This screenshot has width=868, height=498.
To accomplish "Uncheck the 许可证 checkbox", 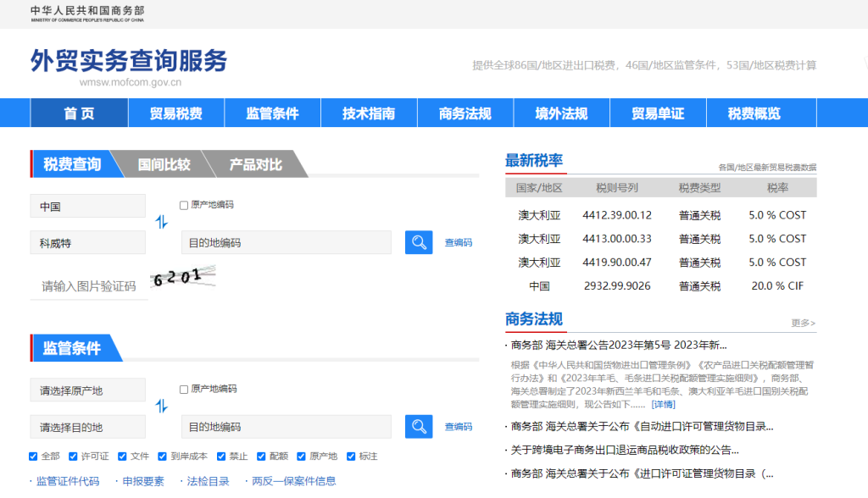I will (x=73, y=456).
